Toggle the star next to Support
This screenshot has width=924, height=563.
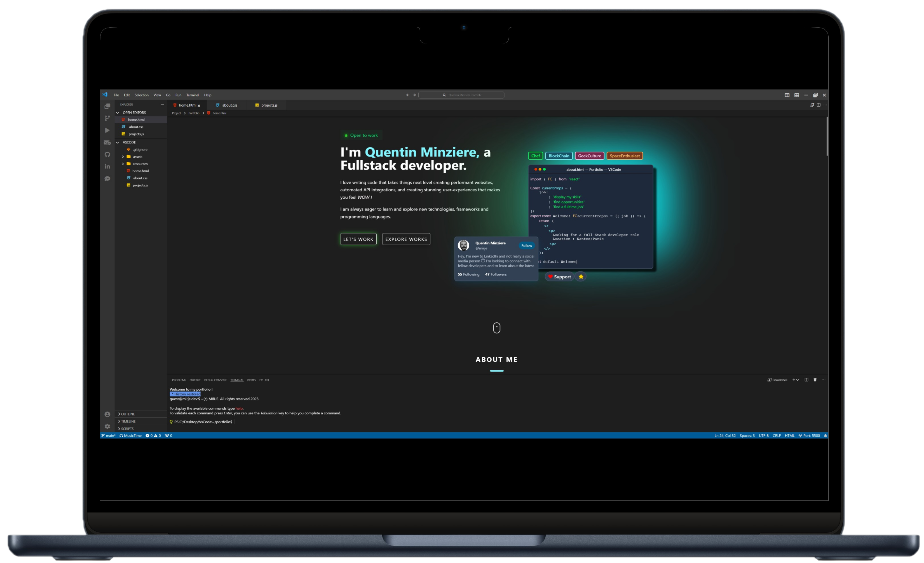pyautogui.click(x=580, y=276)
